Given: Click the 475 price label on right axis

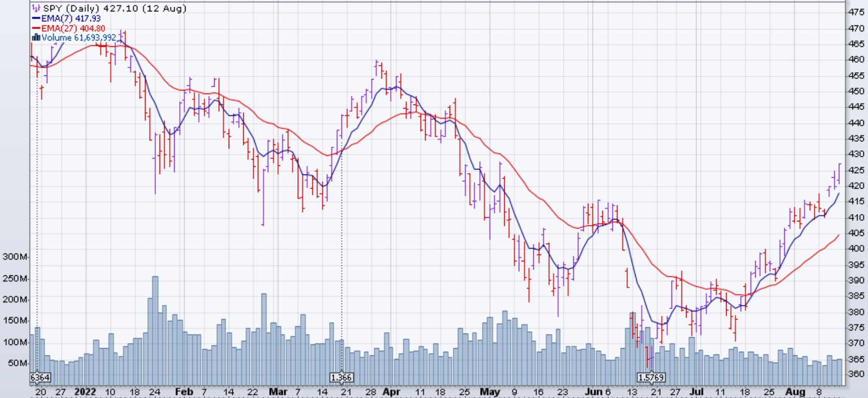Looking at the screenshot, I should point(856,12).
